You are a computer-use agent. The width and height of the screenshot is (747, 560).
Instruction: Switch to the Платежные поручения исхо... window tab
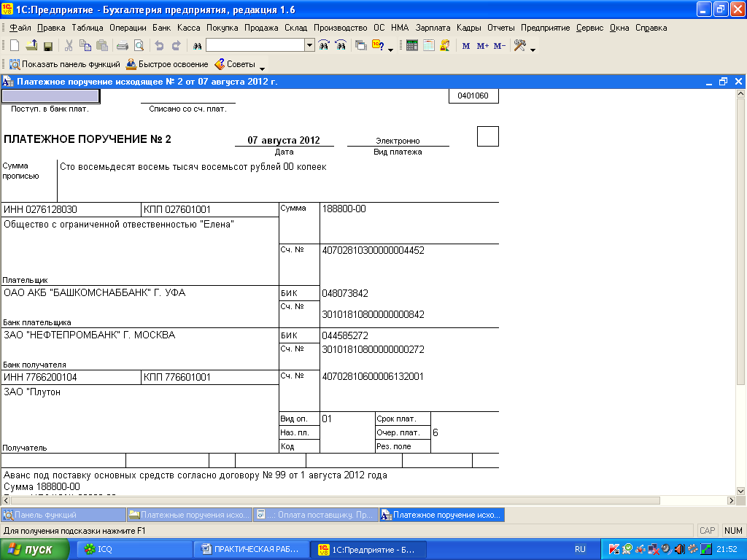click(190, 515)
